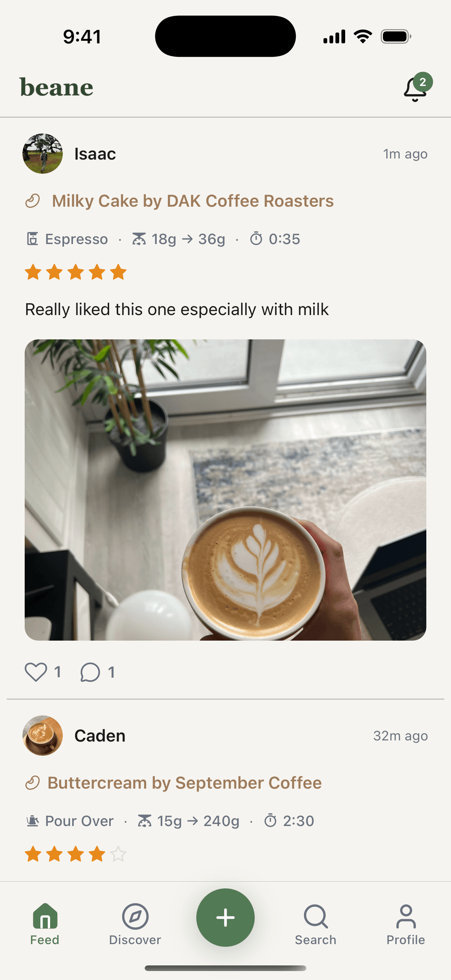Tap the coffee bean icon beside Milky Cake
The image size is (451, 980).
pos(33,200)
